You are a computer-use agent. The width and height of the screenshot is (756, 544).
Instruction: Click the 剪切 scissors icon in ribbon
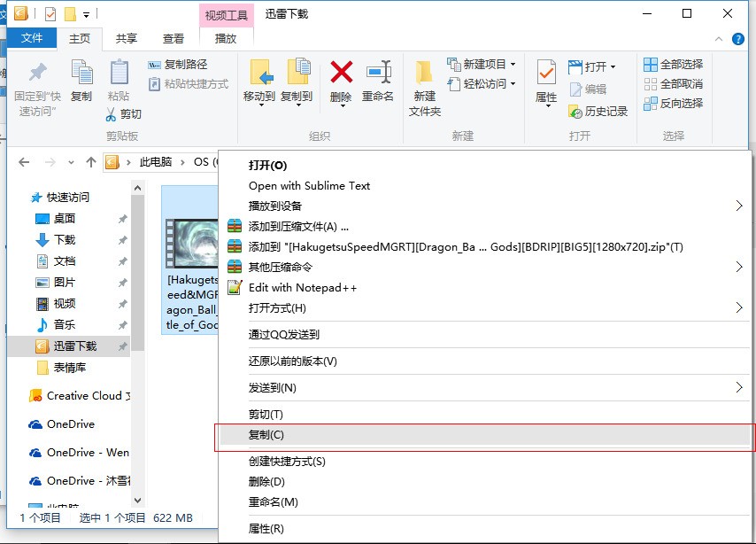tap(111, 114)
